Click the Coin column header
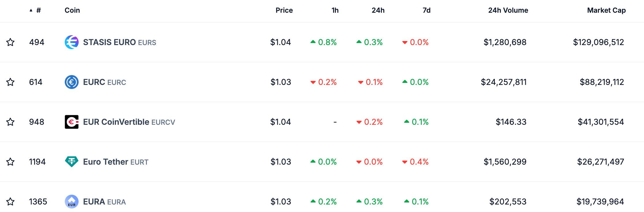Image resolution: width=644 pixels, height=212 pixels. tap(72, 10)
